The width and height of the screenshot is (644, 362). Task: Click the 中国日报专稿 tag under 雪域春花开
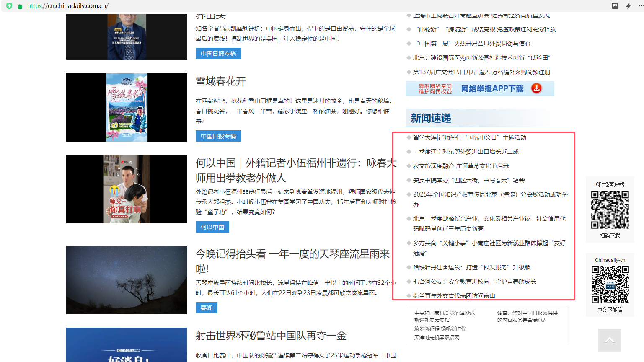(218, 136)
